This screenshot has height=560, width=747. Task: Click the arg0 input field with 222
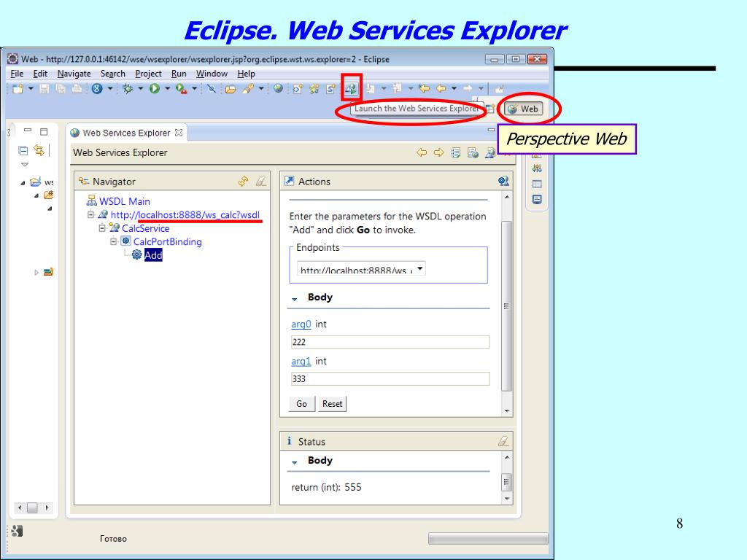390,342
